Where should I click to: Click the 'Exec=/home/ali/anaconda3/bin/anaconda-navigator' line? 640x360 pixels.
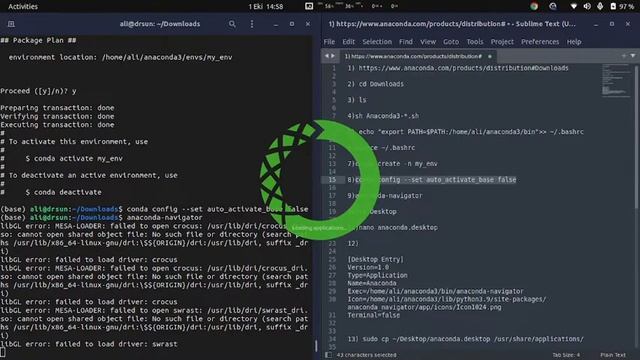[435, 291]
